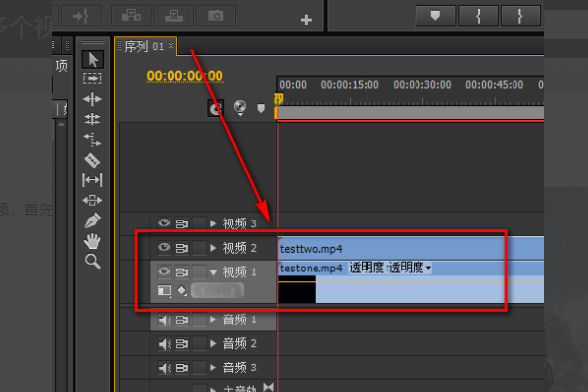Select the Selection arrow tool
This screenshot has height=392, width=588.
tap(93, 59)
